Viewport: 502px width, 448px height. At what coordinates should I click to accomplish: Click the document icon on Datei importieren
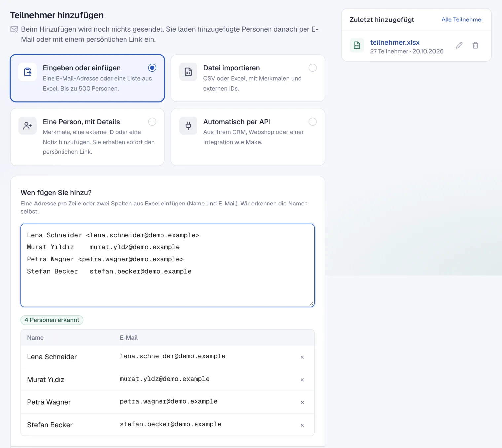click(188, 72)
